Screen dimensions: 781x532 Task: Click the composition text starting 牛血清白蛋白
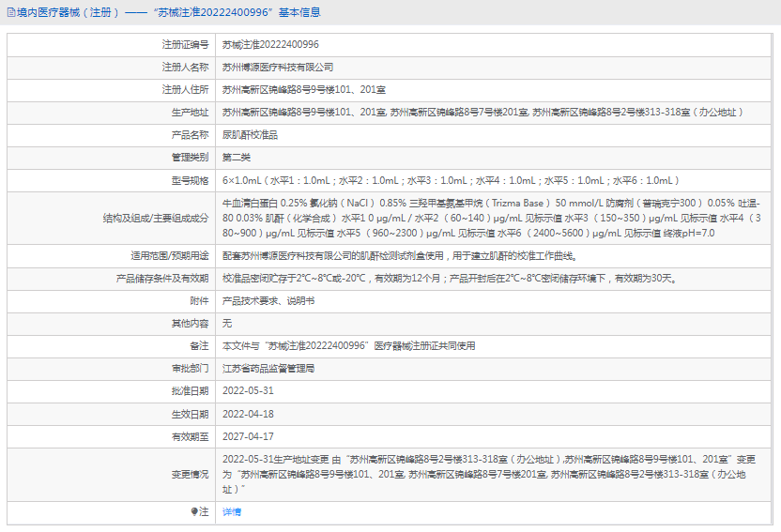click(x=492, y=218)
